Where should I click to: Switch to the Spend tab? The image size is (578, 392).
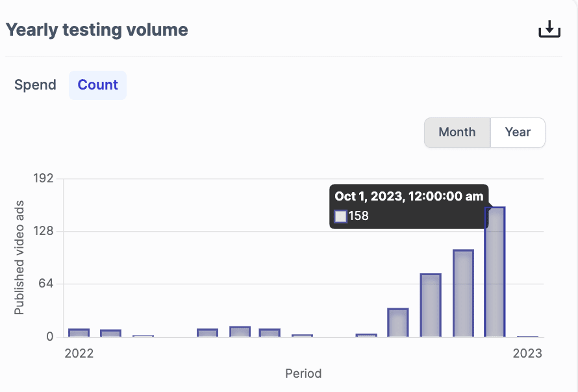pos(35,85)
